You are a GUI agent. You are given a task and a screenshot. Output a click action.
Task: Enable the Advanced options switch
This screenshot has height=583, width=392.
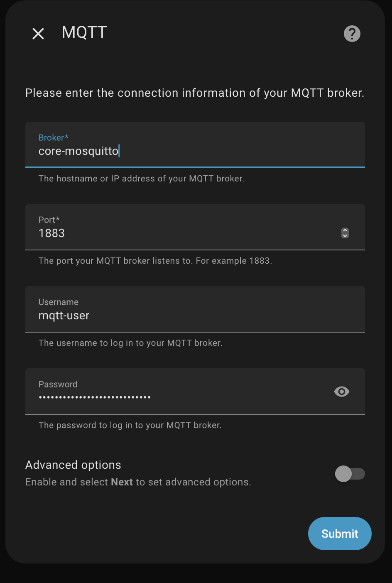click(x=350, y=474)
